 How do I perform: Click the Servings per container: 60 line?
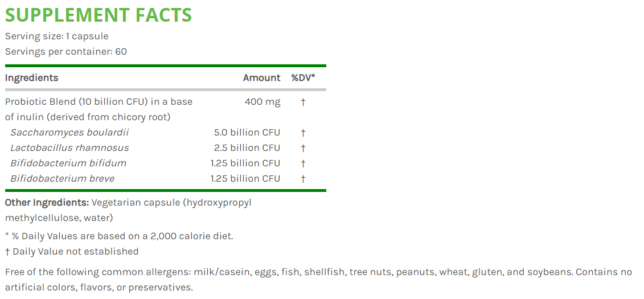[66, 52]
